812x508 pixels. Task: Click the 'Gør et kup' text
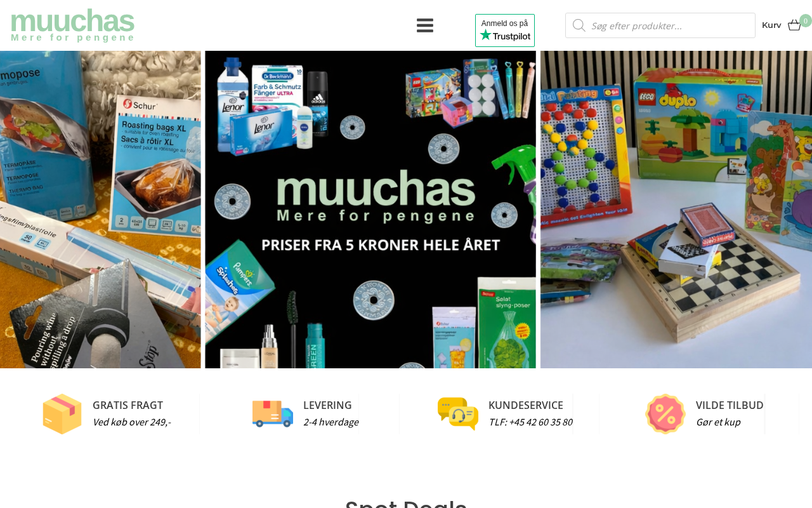pyautogui.click(x=718, y=422)
